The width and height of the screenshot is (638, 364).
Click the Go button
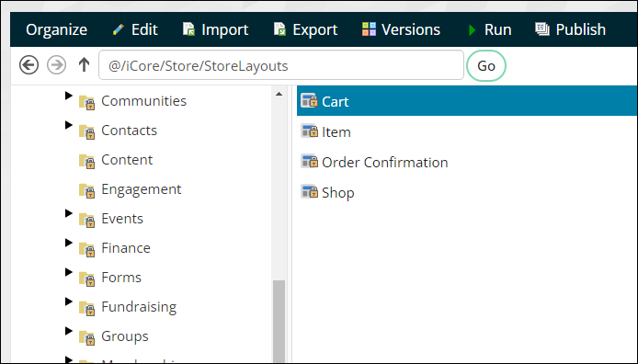point(486,65)
